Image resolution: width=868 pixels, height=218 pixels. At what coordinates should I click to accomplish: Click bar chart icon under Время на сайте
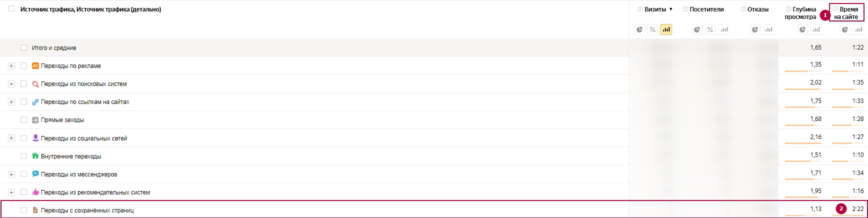pyautogui.click(x=859, y=29)
